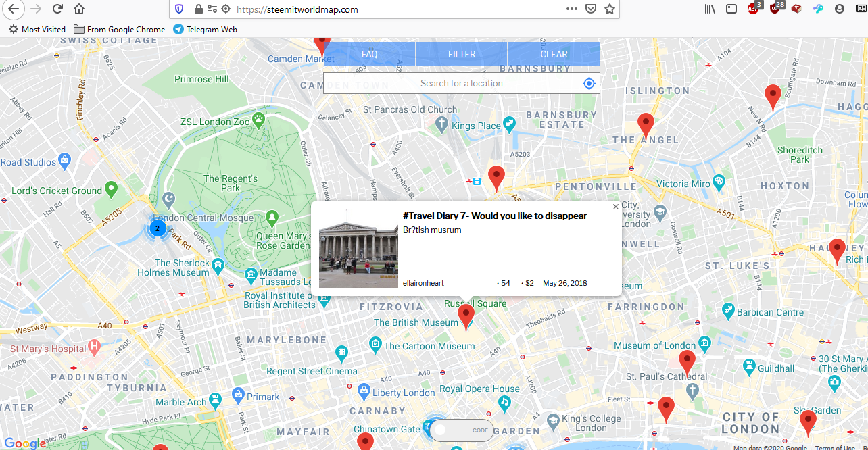Open the FILTER button
Image resolution: width=868 pixels, height=450 pixels.
point(462,54)
